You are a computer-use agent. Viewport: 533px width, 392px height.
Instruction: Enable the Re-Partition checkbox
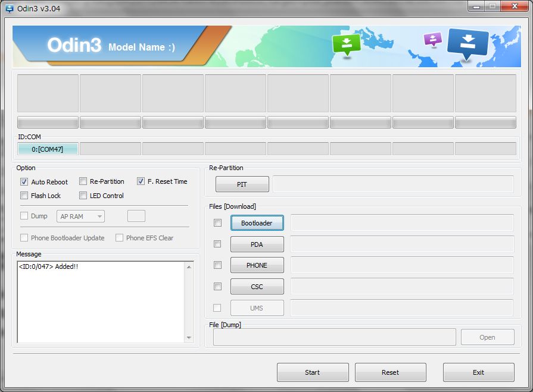(x=83, y=181)
